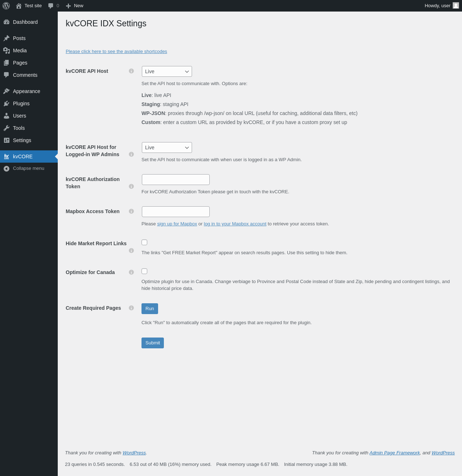The height and width of the screenshot is (476, 462).
Task: Enable the Optimize for Canada checkbox
Action: point(144,271)
